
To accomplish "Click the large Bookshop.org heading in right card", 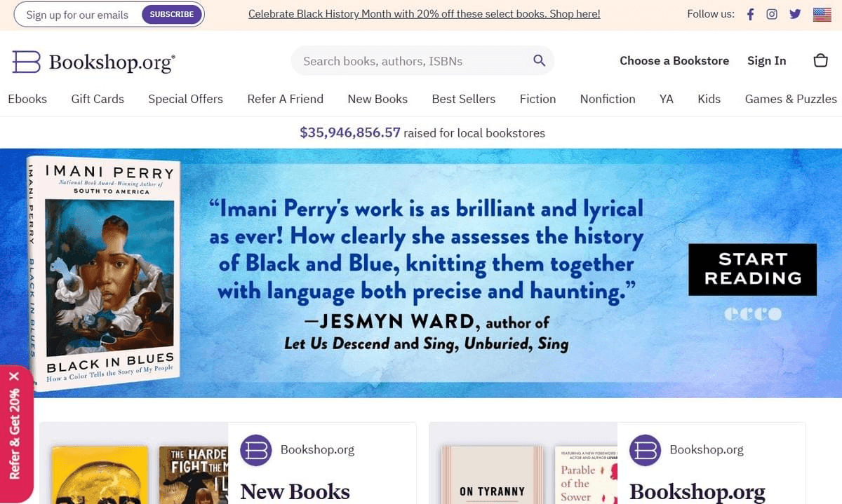I will 697,491.
